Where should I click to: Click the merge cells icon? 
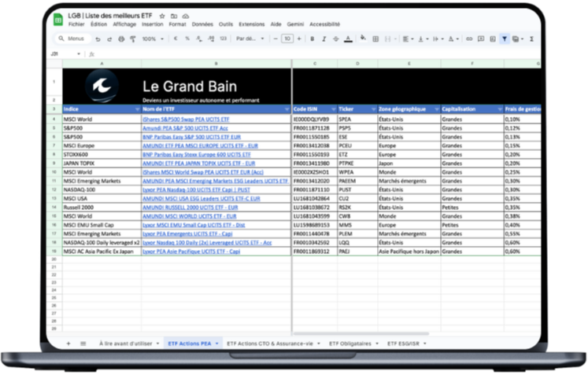click(388, 39)
